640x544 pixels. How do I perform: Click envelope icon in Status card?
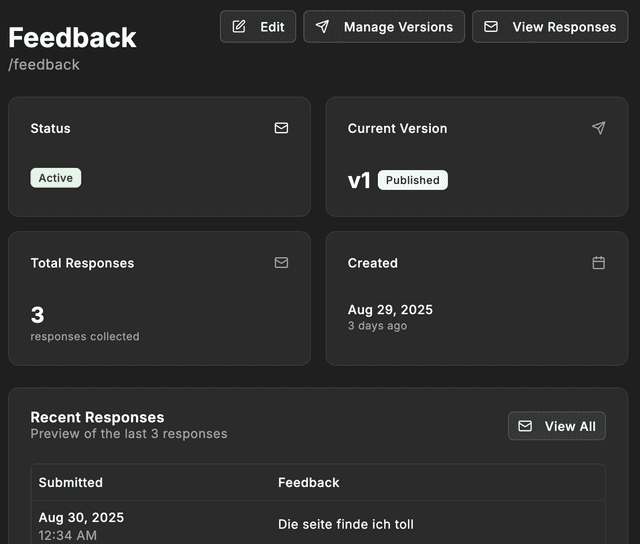pyautogui.click(x=281, y=128)
